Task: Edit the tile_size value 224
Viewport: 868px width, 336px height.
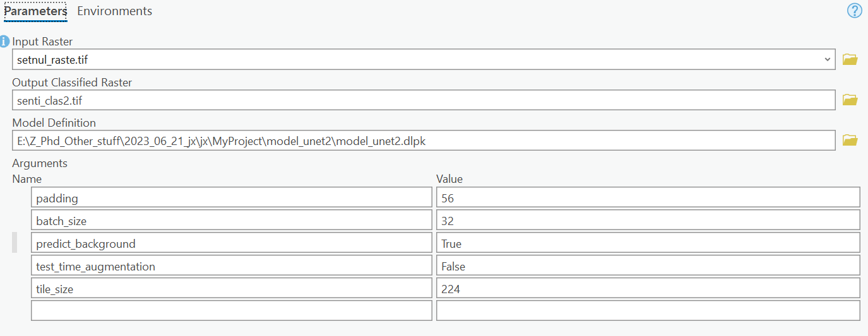Action: (x=648, y=289)
